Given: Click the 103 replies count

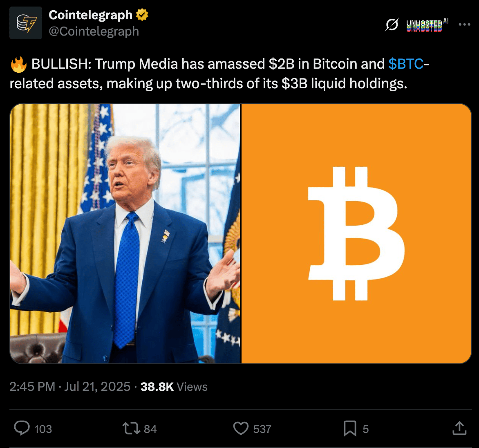Looking at the screenshot, I should point(43,429).
